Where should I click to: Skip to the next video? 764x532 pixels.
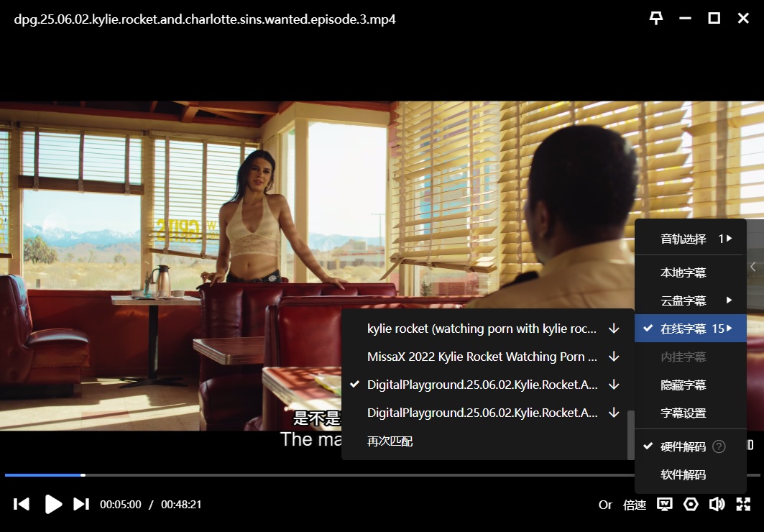pyautogui.click(x=81, y=504)
